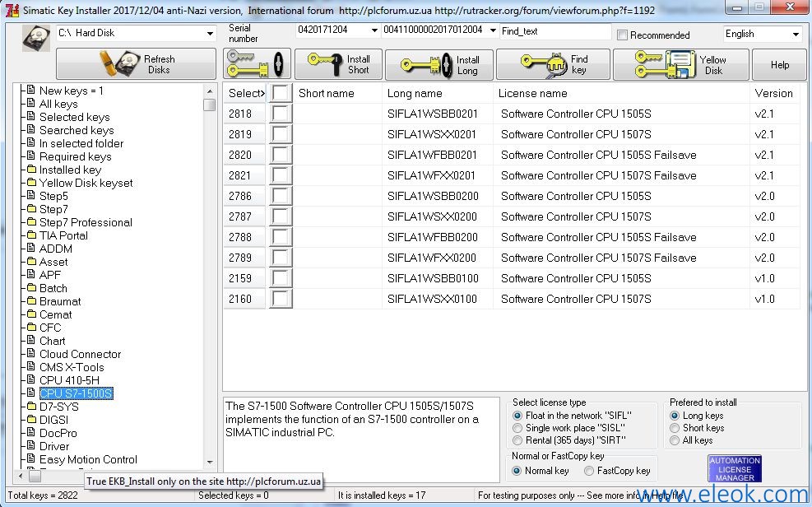
Task: Click the Cloud Connector document icon
Action: tap(31, 354)
